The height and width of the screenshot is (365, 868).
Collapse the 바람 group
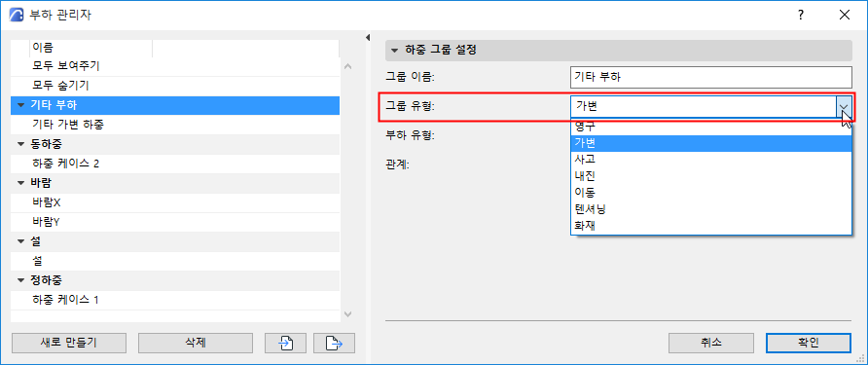click(21, 183)
